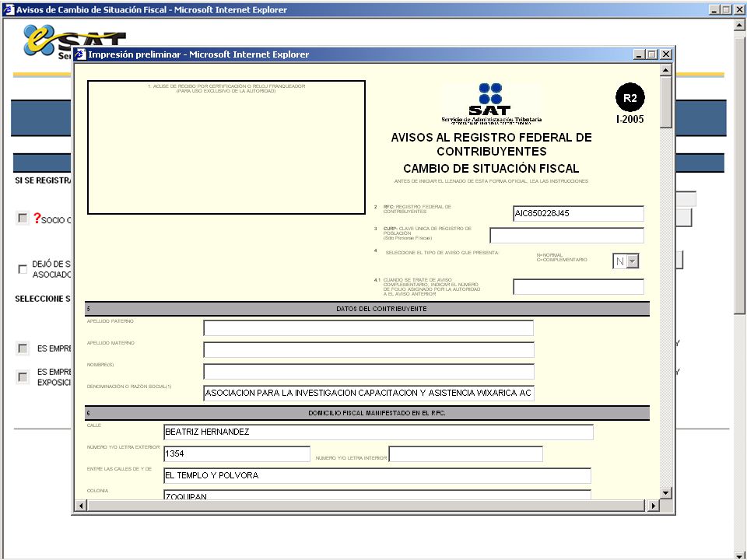Screen dimensions: 747x560
Task: Click the preview horizontal scroll left arrow
Action: point(80,506)
